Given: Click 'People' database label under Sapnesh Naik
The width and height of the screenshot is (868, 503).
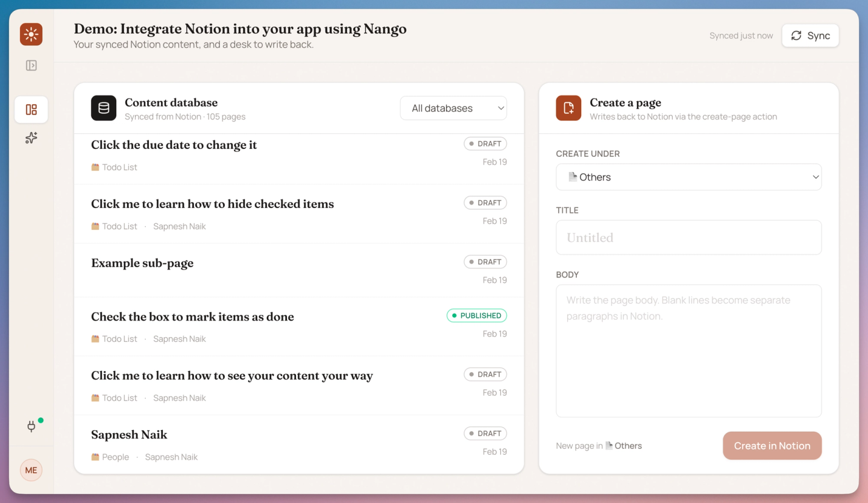Looking at the screenshot, I should coord(110,457).
